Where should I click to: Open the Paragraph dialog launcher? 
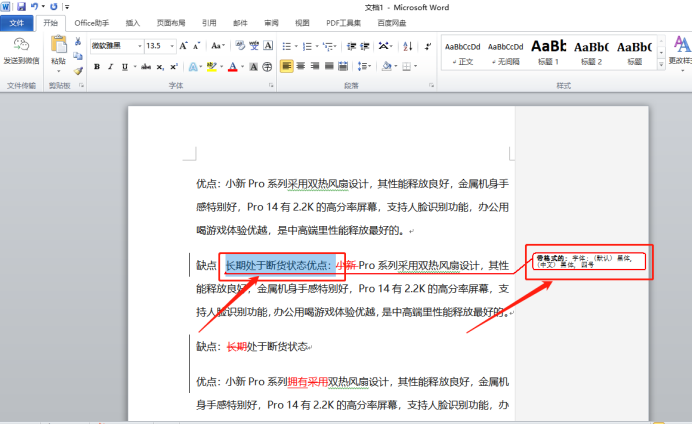click(431, 86)
